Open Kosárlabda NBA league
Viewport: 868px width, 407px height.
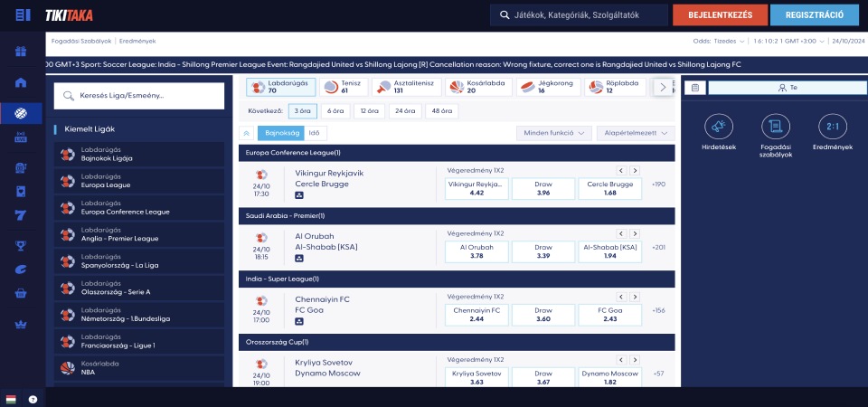tap(139, 368)
